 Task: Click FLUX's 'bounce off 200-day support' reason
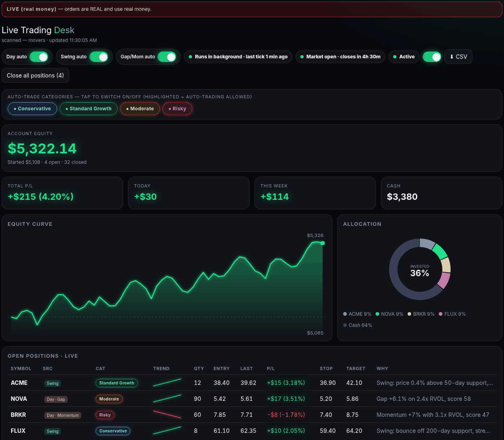[433, 431]
